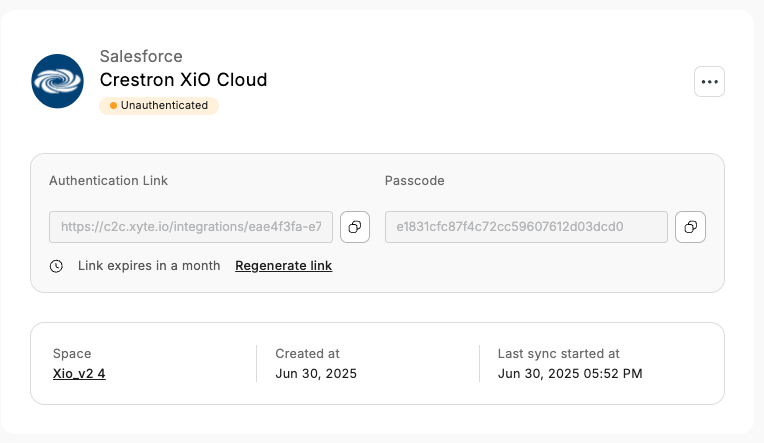The height and width of the screenshot is (443, 764).
Task: Click the Link expires in a month text
Action: 149,266
